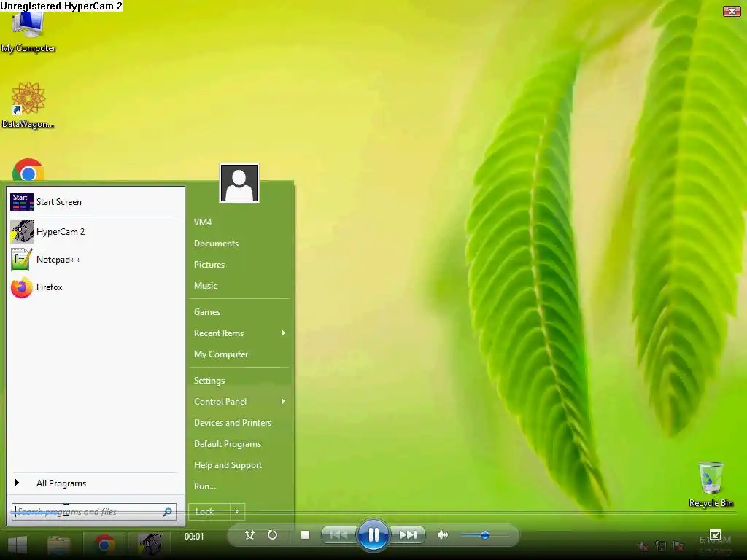
Task: Skip to the previous track
Action: tap(338, 534)
